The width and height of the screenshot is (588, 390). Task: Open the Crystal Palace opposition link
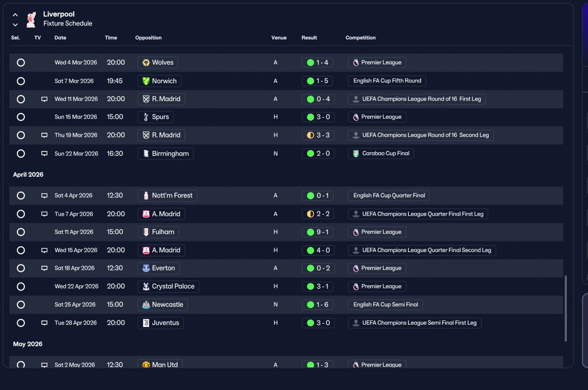168,287
